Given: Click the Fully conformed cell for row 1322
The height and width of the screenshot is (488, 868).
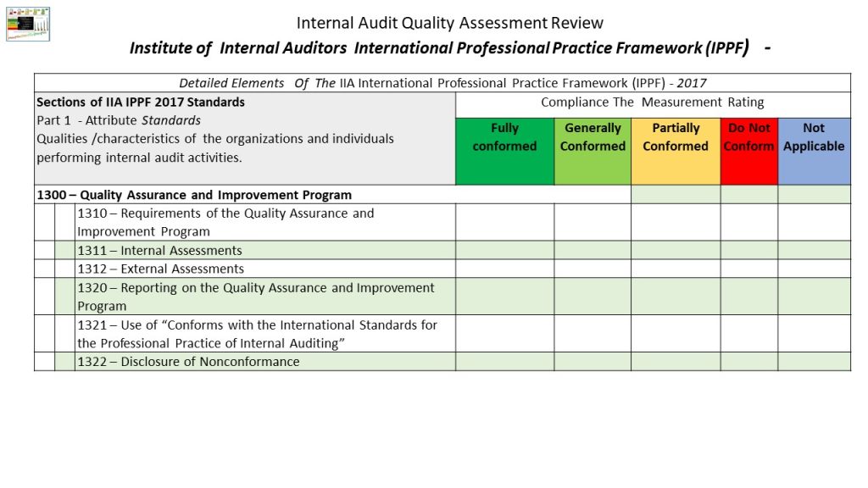Looking at the screenshot, I should (x=505, y=361).
